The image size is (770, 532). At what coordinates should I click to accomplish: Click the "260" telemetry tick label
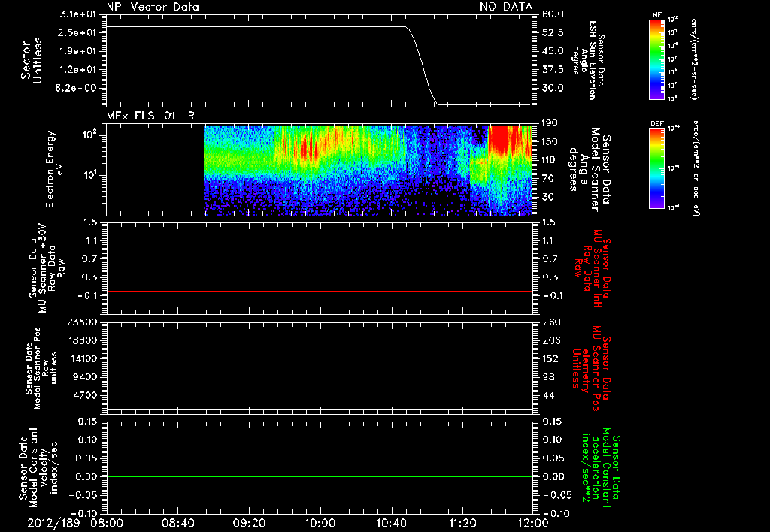pos(551,322)
